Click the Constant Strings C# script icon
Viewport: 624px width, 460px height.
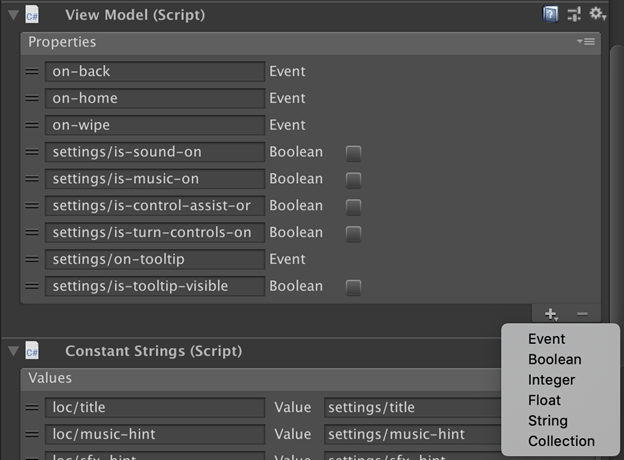(x=32, y=351)
